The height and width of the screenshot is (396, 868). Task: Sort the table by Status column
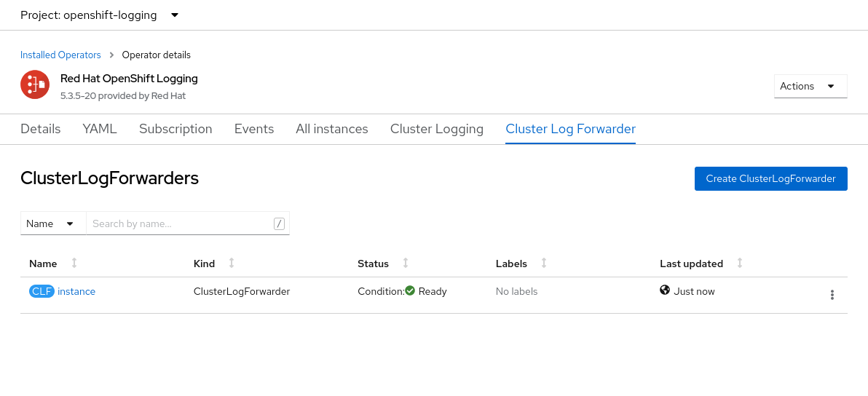point(406,264)
